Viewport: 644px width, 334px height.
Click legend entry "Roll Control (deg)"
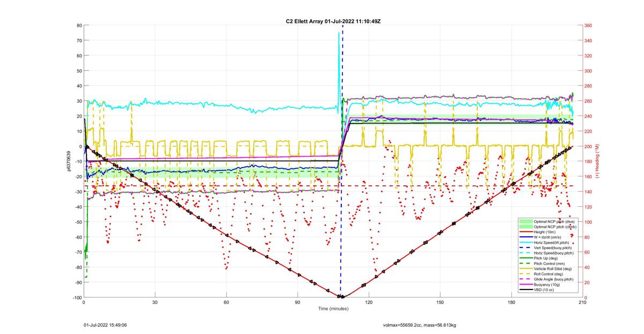547,274
